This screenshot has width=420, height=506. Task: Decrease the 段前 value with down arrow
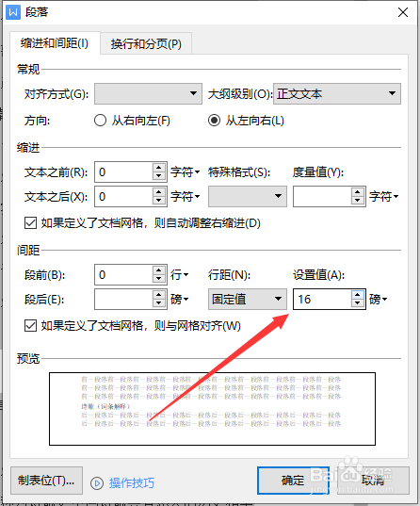click(x=159, y=279)
